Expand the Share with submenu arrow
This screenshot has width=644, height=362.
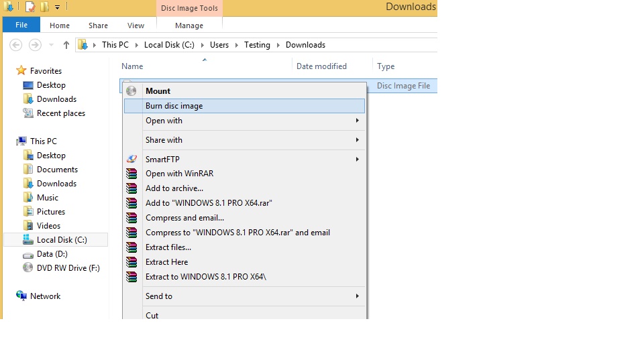pyautogui.click(x=358, y=140)
